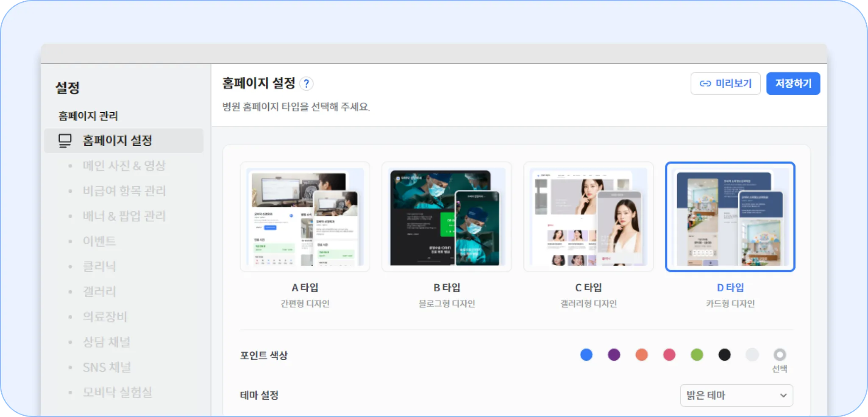Screen dimensions: 868x417
Task: Open the SNS 채널 sidebar item
Action: (x=107, y=367)
